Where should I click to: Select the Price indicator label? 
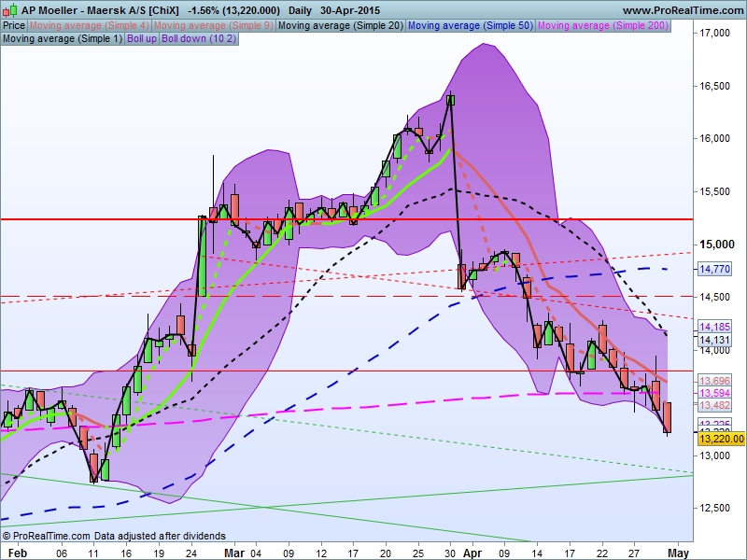14,26
